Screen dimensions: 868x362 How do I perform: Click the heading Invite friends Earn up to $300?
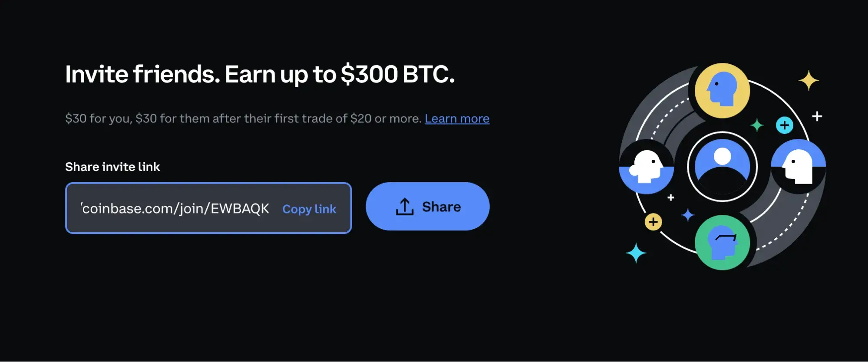point(260,74)
